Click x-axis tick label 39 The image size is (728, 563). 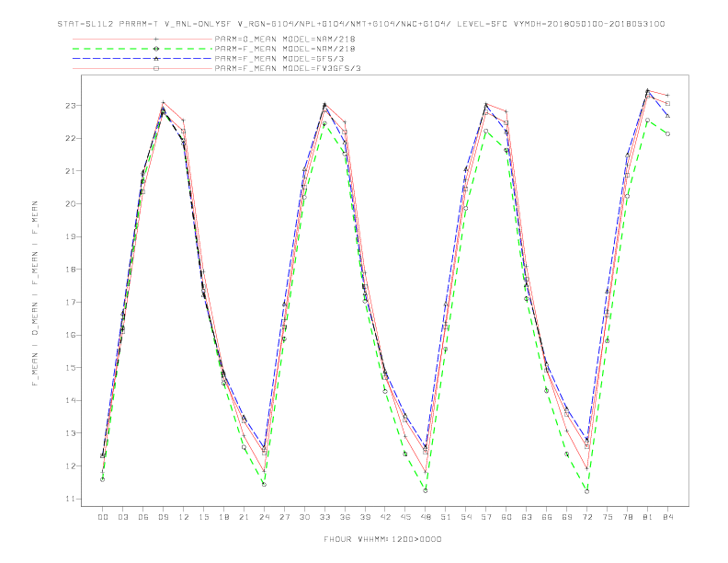[x=365, y=517]
